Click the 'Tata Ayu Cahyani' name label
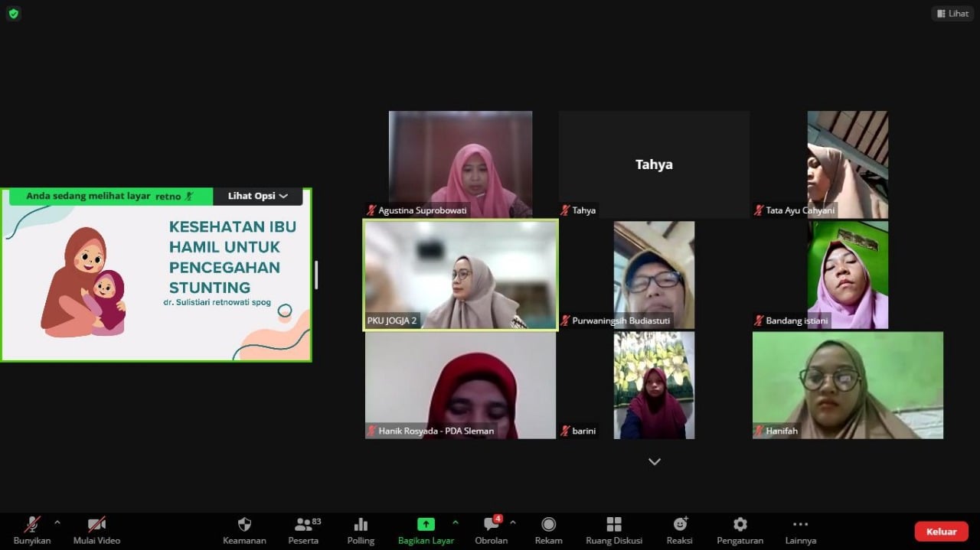Image resolution: width=980 pixels, height=550 pixels. pyautogui.click(x=801, y=210)
